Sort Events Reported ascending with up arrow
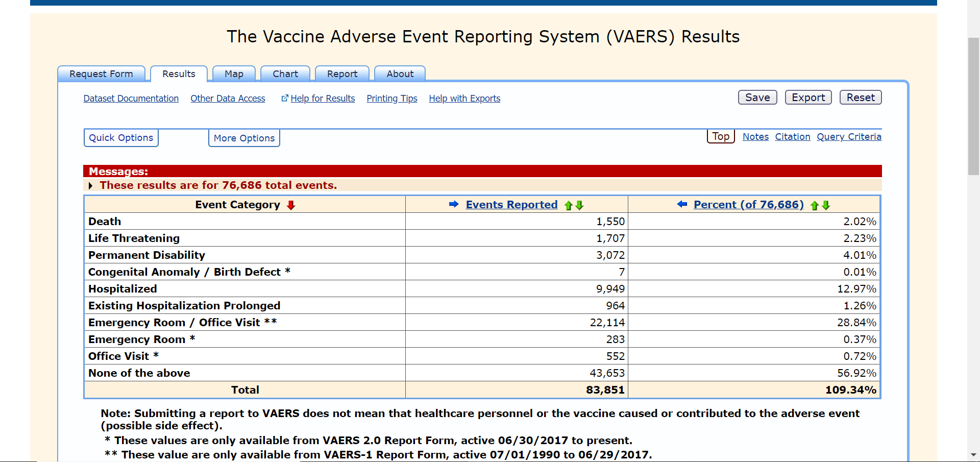 [568, 205]
